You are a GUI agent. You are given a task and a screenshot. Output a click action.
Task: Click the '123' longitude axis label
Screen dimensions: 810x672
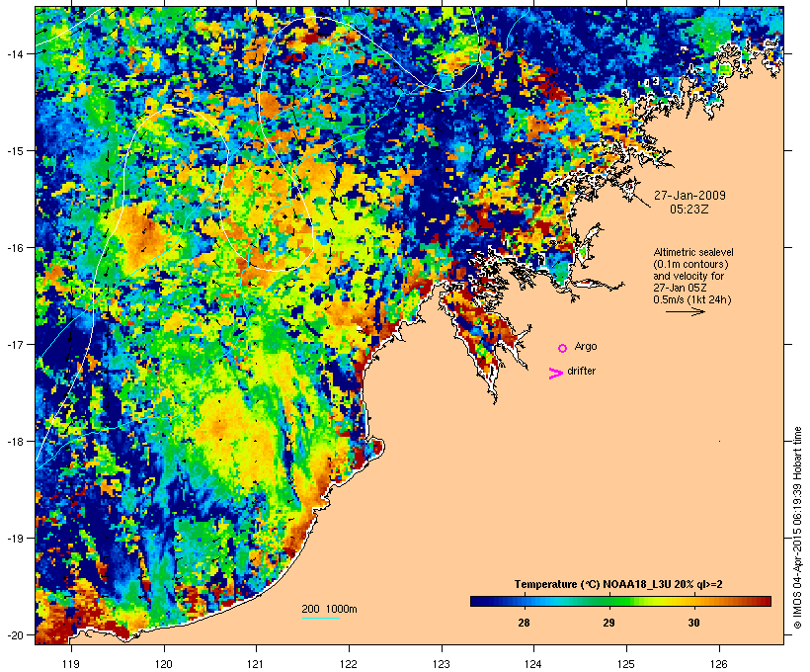pos(442,664)
